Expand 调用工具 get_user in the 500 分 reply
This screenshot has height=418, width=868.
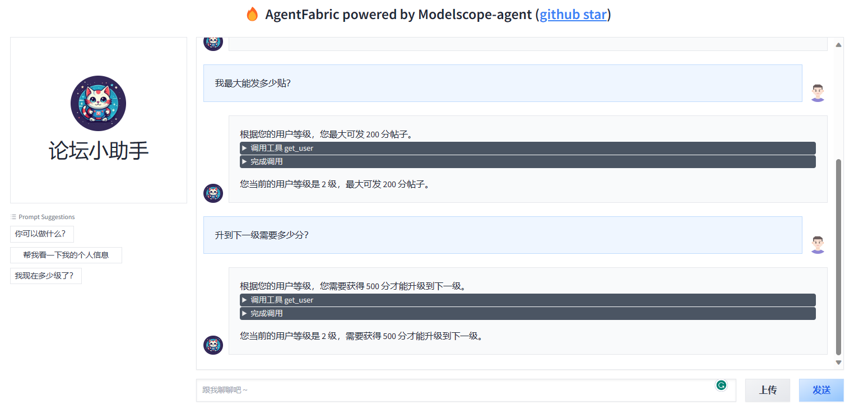[527, 300]
